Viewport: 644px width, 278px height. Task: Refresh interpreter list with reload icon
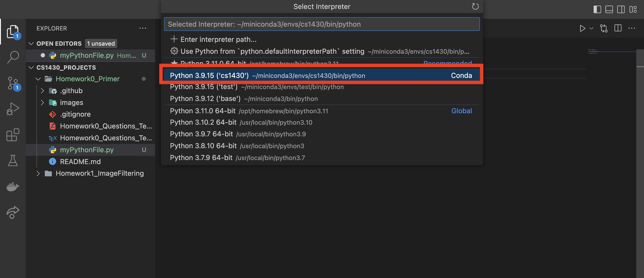475,6
